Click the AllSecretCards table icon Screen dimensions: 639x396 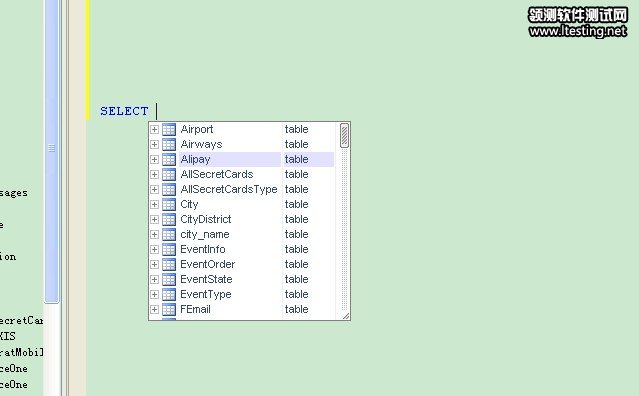(169, 175)
